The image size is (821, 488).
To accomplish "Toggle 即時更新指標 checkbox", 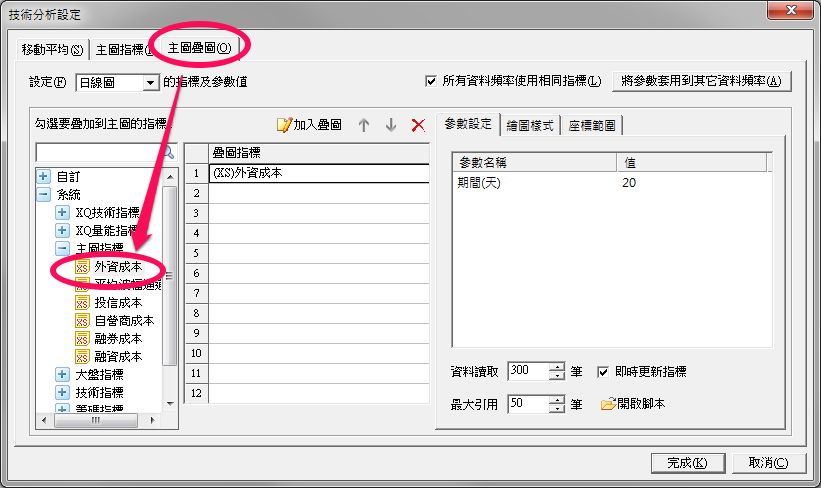I will point(603,372).
